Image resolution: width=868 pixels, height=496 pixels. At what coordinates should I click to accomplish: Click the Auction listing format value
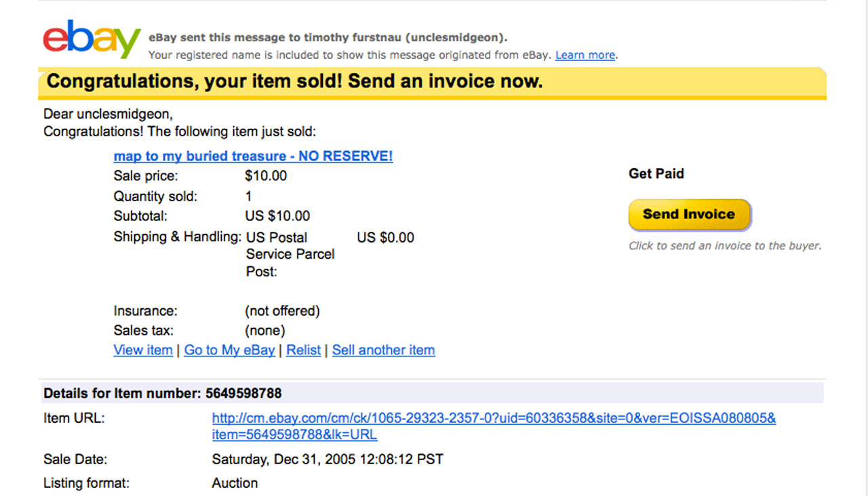(235, 483)
